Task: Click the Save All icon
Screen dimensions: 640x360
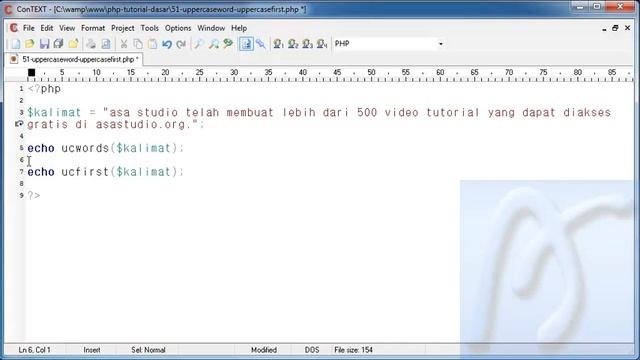Action: (59, 44)
